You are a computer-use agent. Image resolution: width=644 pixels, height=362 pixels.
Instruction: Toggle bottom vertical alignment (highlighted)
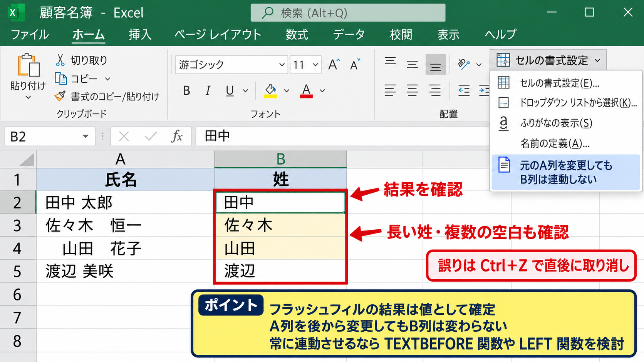[x=436, y=64]
